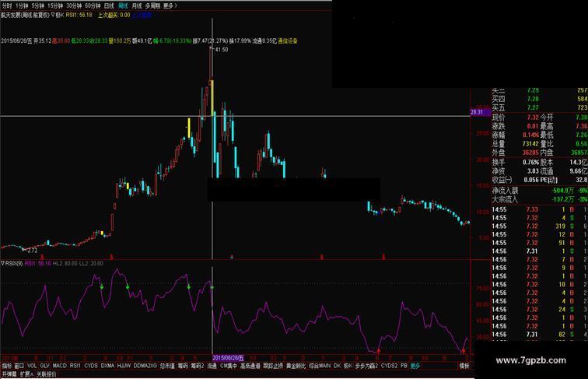Select the DK indicator tab
Image resolution: width=588 pixels, height=379 pixels.
[337, 366]
